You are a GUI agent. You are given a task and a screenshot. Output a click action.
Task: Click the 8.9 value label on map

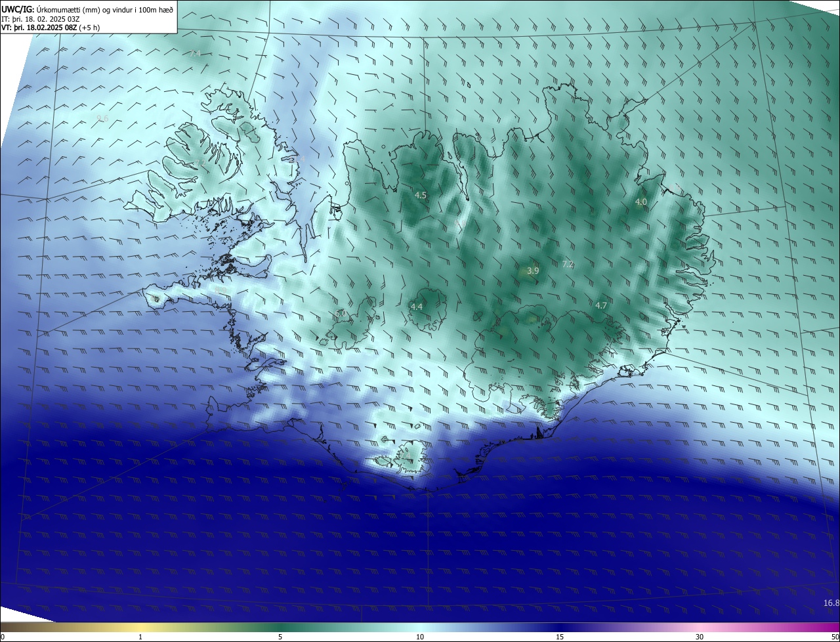click(220, 289)
